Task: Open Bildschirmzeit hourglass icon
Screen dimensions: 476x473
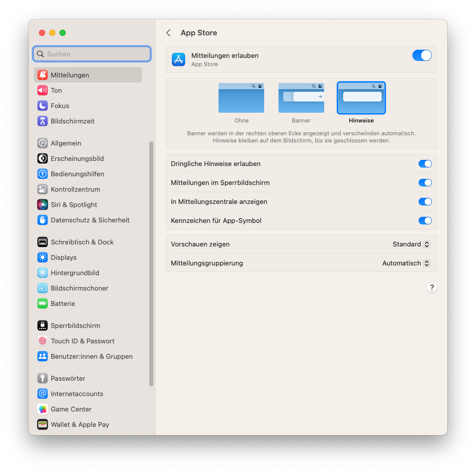Action: pyautogui.click(x=43, y=121)
